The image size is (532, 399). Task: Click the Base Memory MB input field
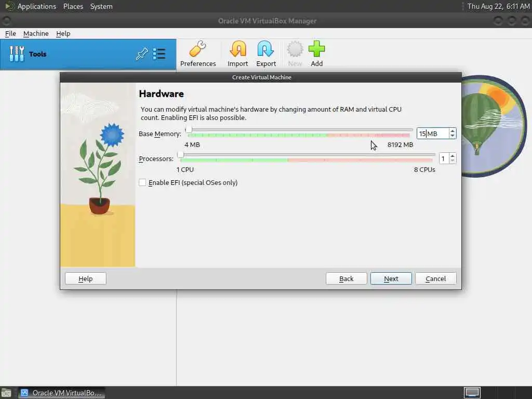[433, 134]
